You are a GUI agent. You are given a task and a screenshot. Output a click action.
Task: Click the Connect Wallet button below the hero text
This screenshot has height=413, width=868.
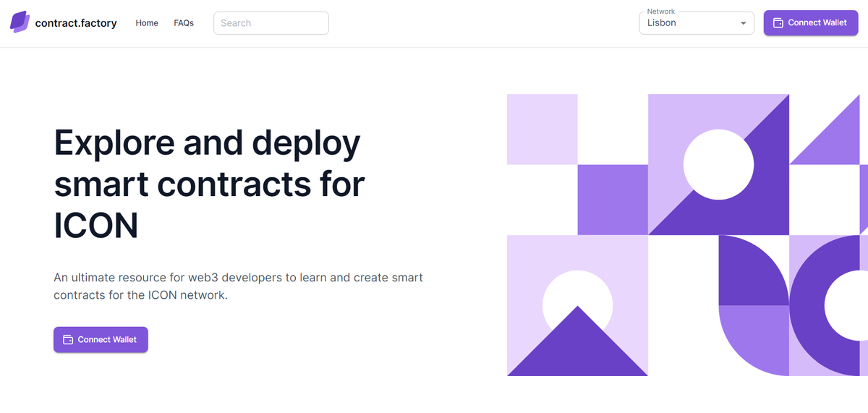(x=101, y=340)
